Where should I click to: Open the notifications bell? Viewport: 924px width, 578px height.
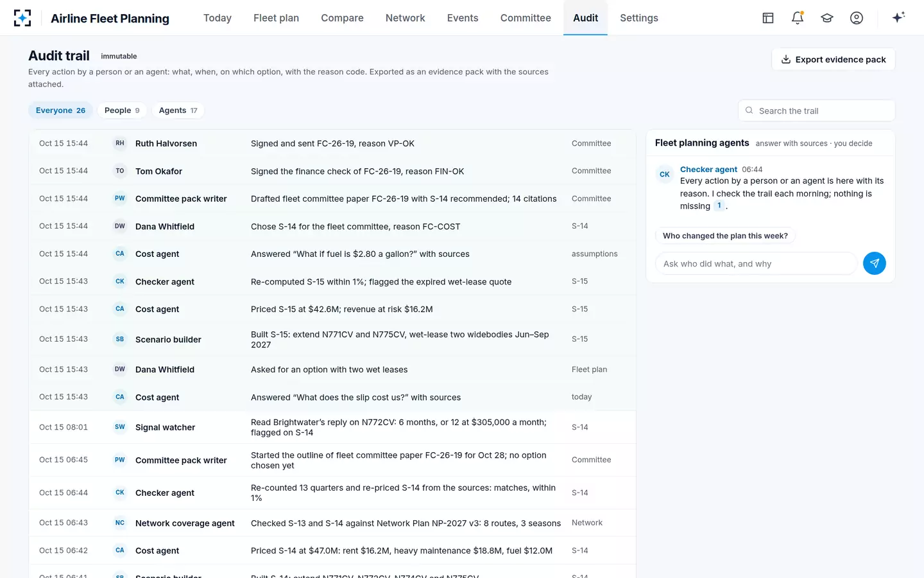pyautogui.click(x=798, y=18)
